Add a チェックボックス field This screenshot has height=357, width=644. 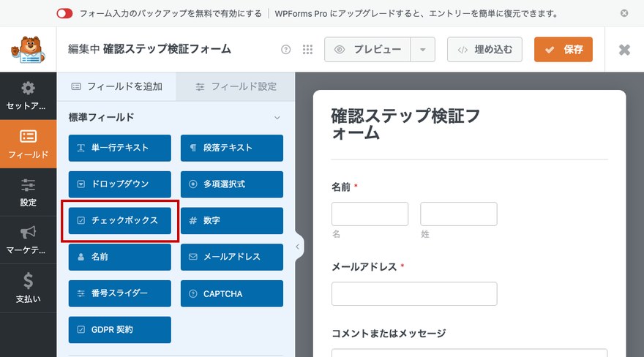(119, 221)
